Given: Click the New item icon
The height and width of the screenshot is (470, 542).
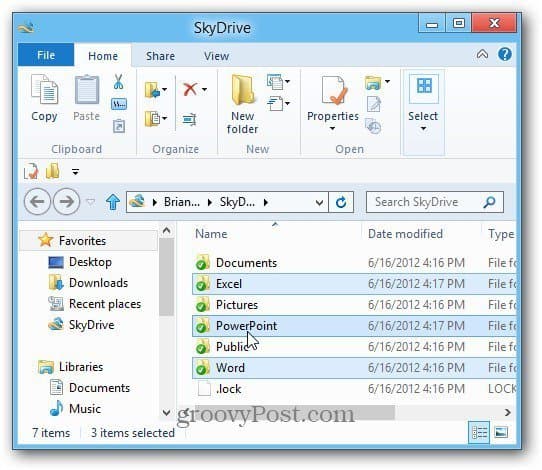Looking at the screenshot, I should pos(275,82).
